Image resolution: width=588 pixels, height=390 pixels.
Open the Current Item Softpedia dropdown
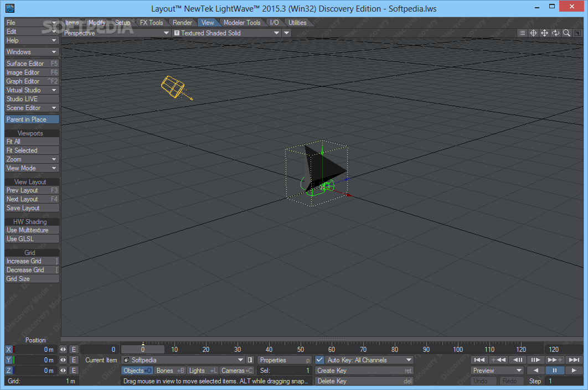[x=183, y=360]
